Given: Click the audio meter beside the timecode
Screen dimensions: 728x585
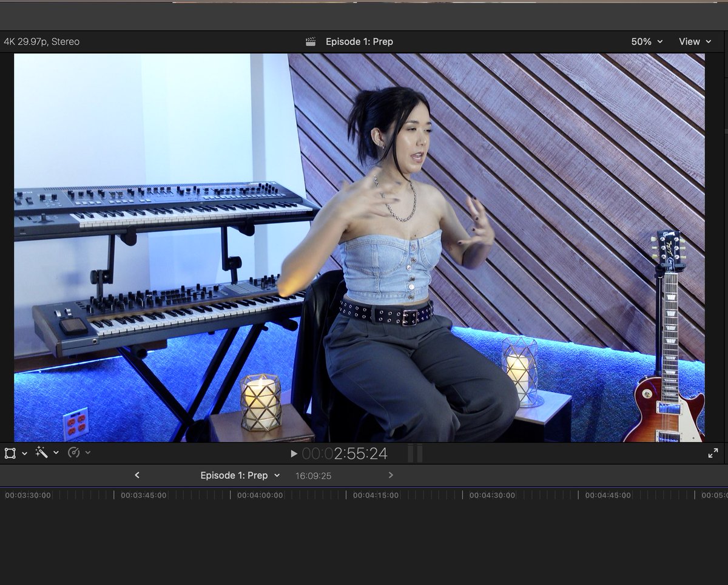Looking at the screenshot, I should pyautogui.click(x=415, y=453).
